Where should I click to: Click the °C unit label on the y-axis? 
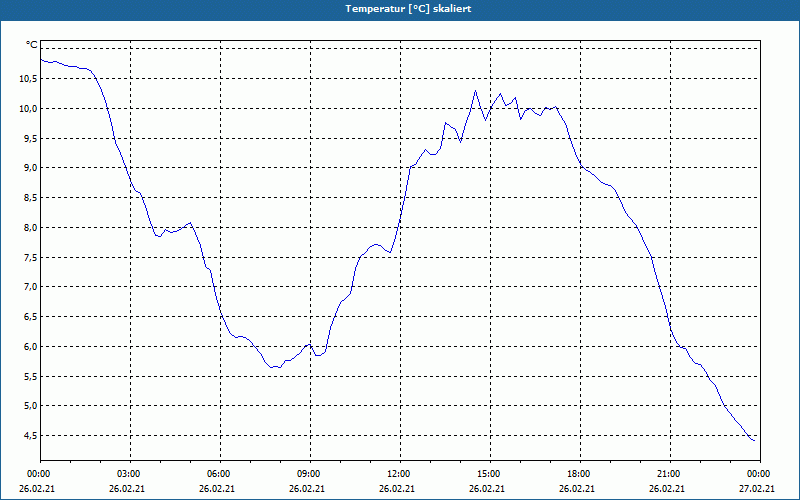pos(32,45)
